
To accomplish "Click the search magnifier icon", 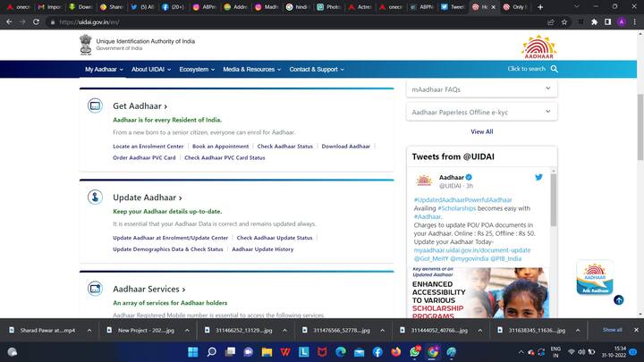I will click(x=555, y=69).
